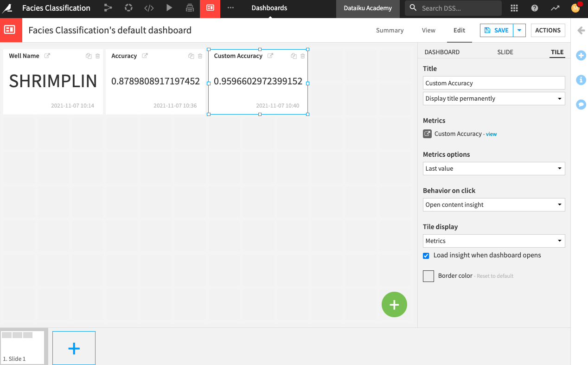588x365 pixels.
Task: Open the help question mark icon
Action: coord(534,8)
